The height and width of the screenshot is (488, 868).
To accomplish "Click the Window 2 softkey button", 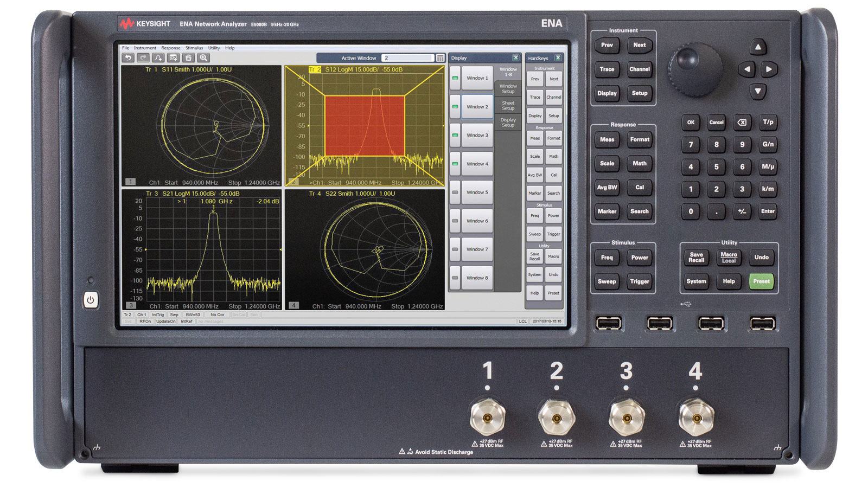I will coord(477,107).
